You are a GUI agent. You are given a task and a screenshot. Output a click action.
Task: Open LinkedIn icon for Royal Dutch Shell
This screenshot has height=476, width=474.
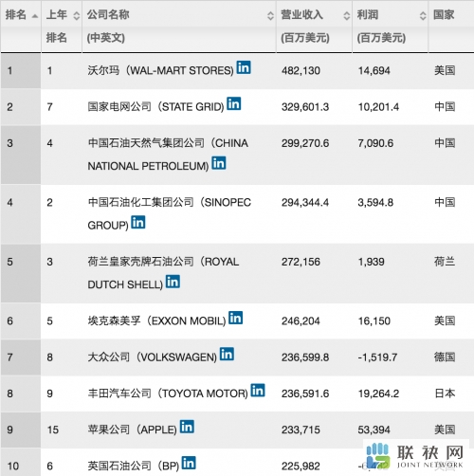[173, 282]
